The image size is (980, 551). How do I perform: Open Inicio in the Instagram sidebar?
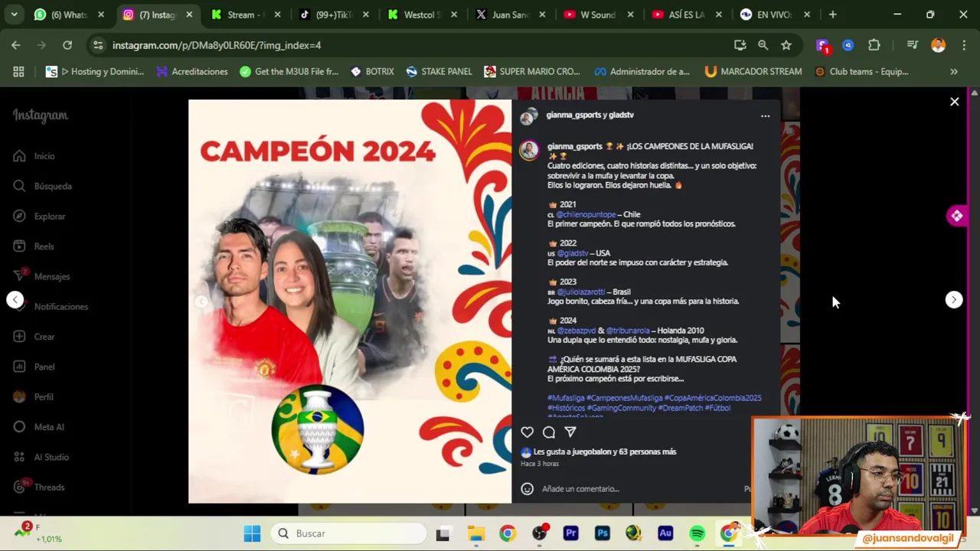[34, 156]
